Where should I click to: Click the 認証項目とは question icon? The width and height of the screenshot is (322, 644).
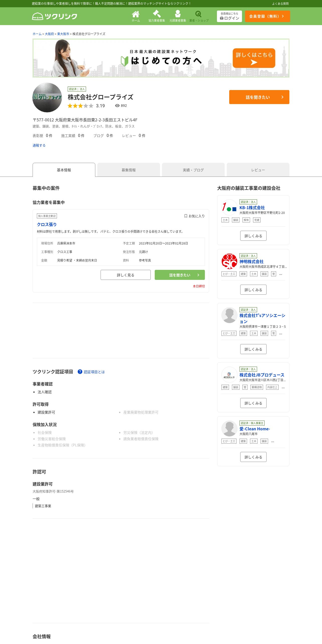click(x=80, y=372)
